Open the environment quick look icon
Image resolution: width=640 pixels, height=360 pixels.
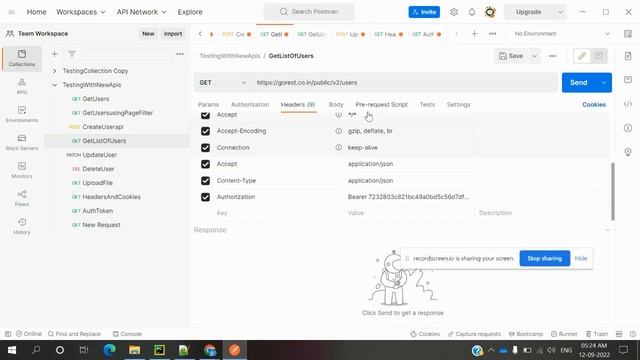pyautogui.click(x=628, y=34)
